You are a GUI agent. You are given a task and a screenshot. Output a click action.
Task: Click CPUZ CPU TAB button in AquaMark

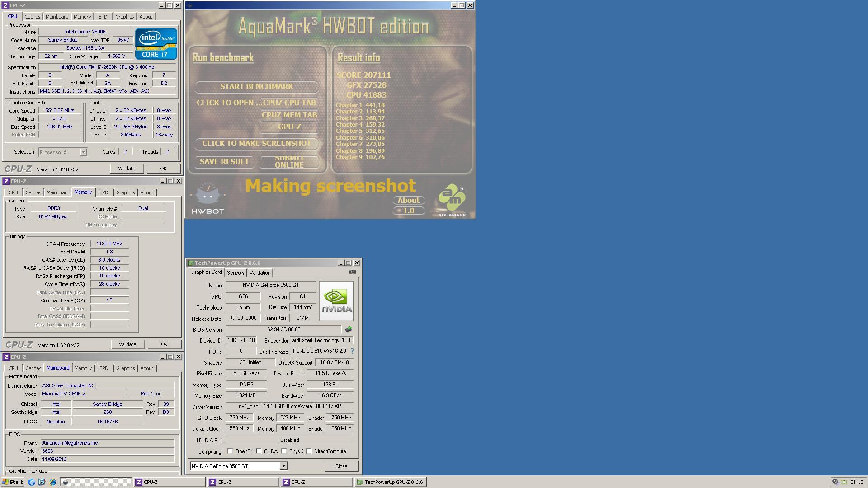pos(289,103)
